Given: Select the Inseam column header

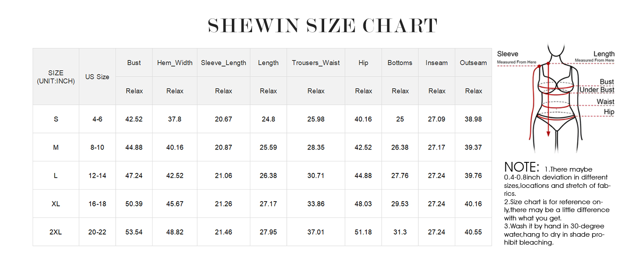Looking at the screenshot, I should [x=436, y=62].
